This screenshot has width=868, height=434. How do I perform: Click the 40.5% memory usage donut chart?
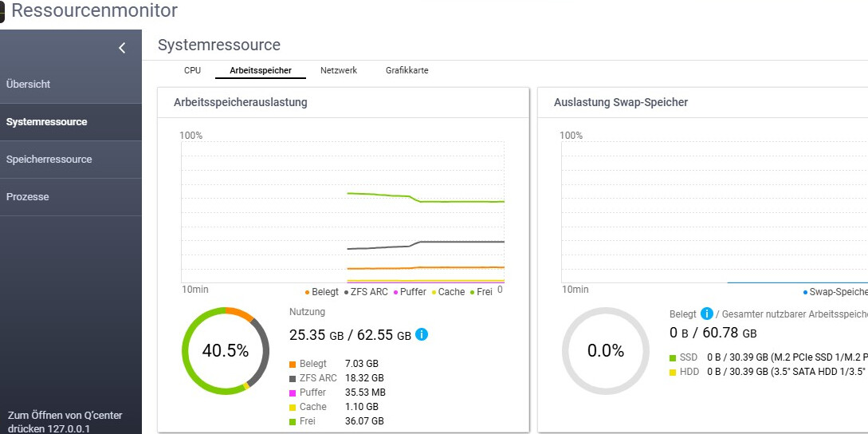(x=226, y=351)
